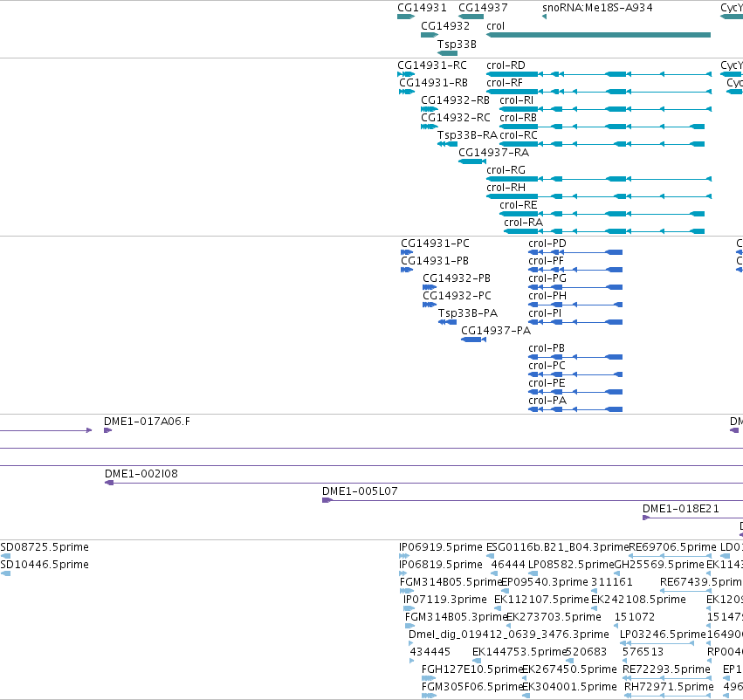The width and height of the screenshot is (743, 700).
Task: Select the RH72971.5prime EST label
Action: (669, 687)
